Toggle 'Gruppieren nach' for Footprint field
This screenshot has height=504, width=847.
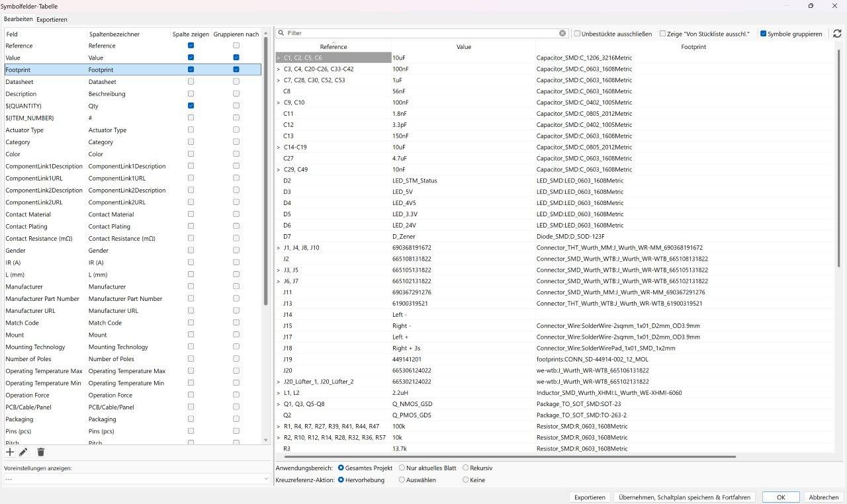pyautogui.click(x=236, y=69)
